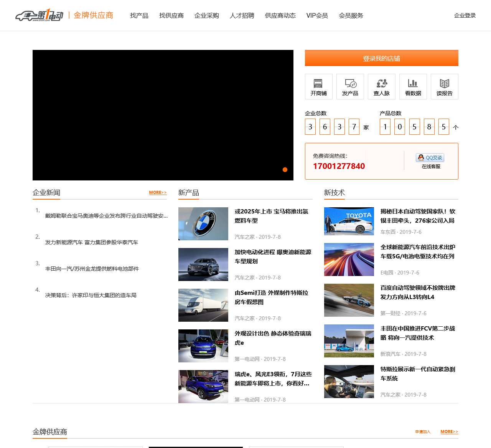Screen dimensions: 491x448
Task: Open the 在线客服 link
Action: click(431, 166)
